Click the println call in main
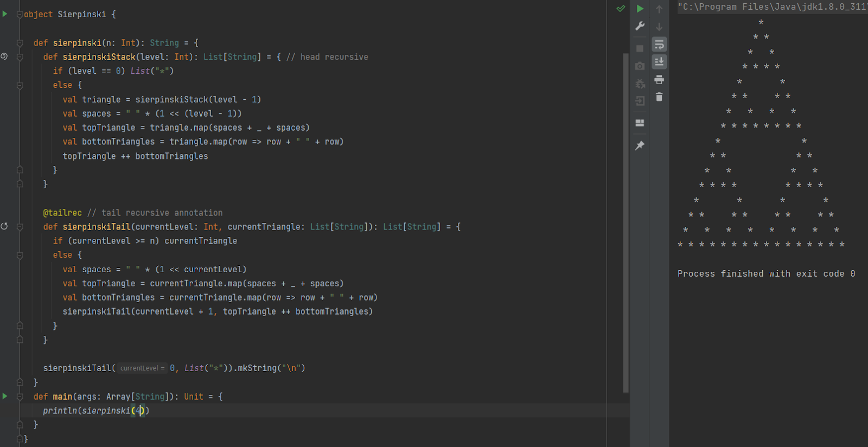The width and height of the screenshot is (868, 447). (96, 411)
